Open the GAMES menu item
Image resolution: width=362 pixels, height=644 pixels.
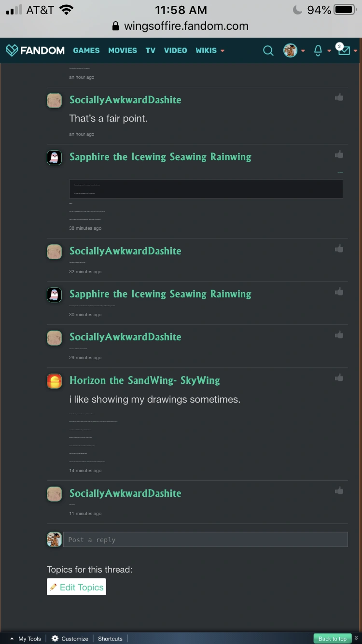[86, 50]
